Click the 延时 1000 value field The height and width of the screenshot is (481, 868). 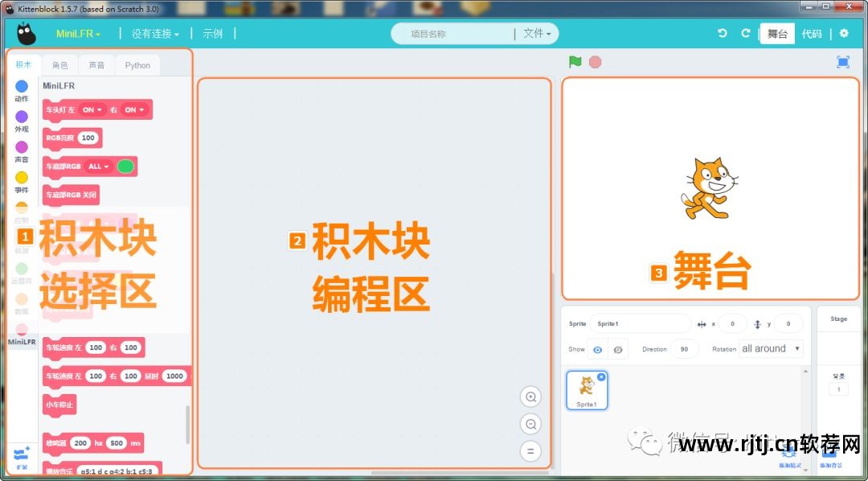coord(175,376)
